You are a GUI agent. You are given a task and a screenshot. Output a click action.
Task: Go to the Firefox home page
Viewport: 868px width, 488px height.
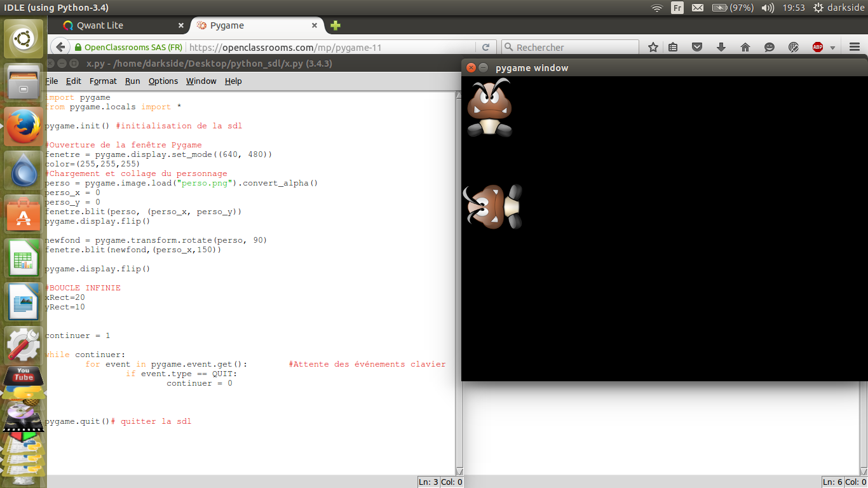[745, 47]
